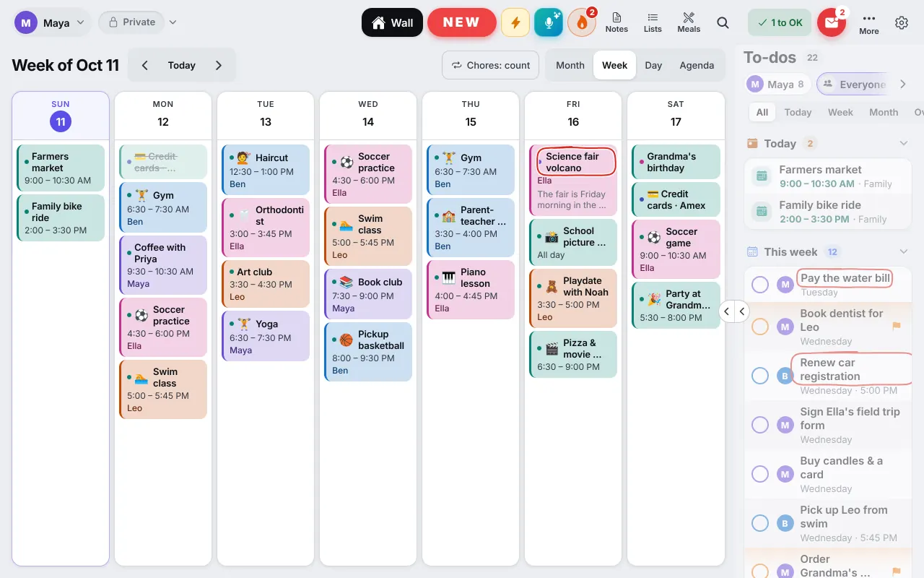Click the flag on Book dentist for Leo
Image resolution: width=924 pixels, height=578 pixels.
[897, 326]
